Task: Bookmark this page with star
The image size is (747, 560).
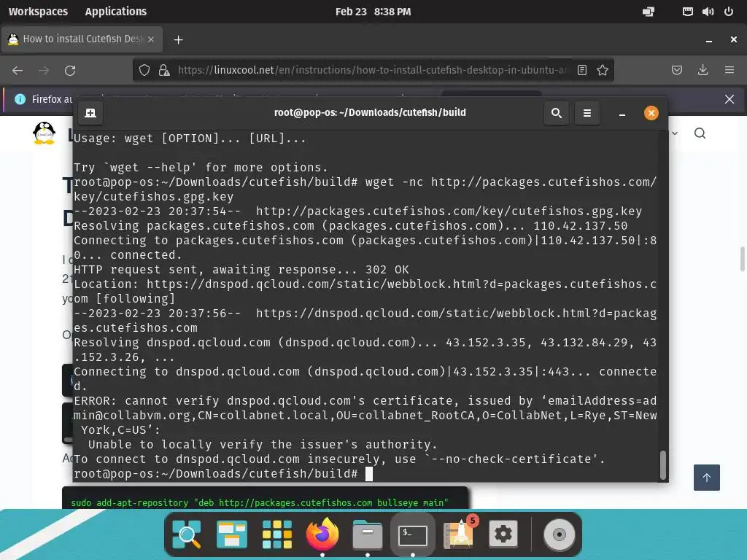Action: click(x=602, y=71)
